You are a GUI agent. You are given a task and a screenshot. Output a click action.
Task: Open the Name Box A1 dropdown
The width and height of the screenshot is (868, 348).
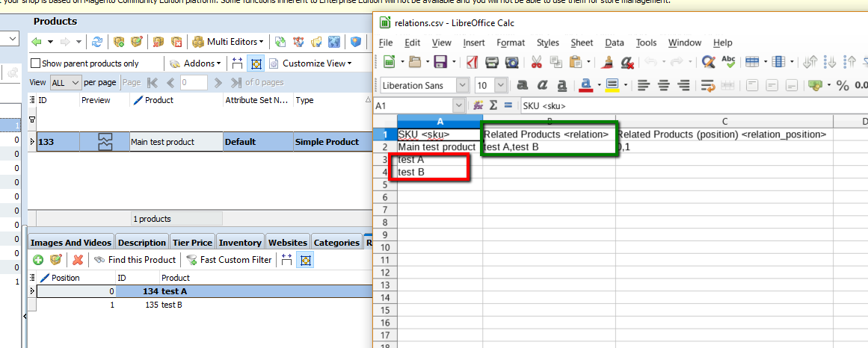click(x=459, y=105)
